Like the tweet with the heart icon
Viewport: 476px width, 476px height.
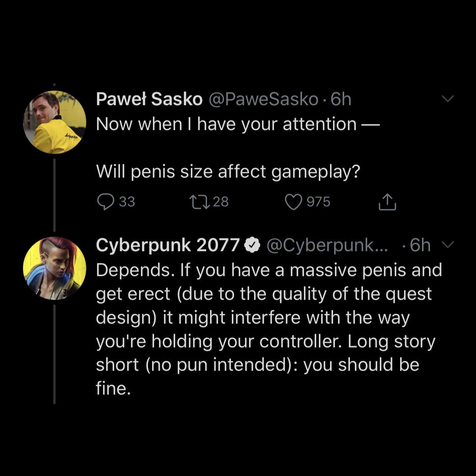point(294,202)
